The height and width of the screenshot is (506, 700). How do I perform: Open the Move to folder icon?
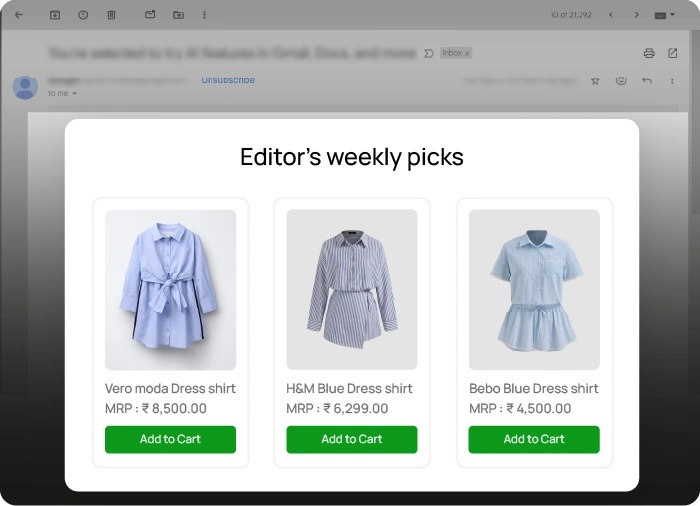point(178,15)
